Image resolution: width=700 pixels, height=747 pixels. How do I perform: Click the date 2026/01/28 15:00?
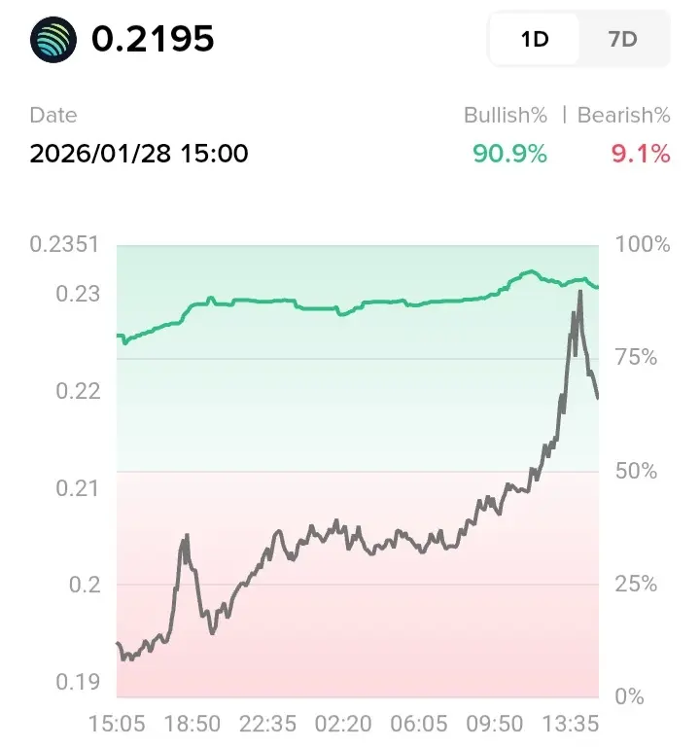139,154
